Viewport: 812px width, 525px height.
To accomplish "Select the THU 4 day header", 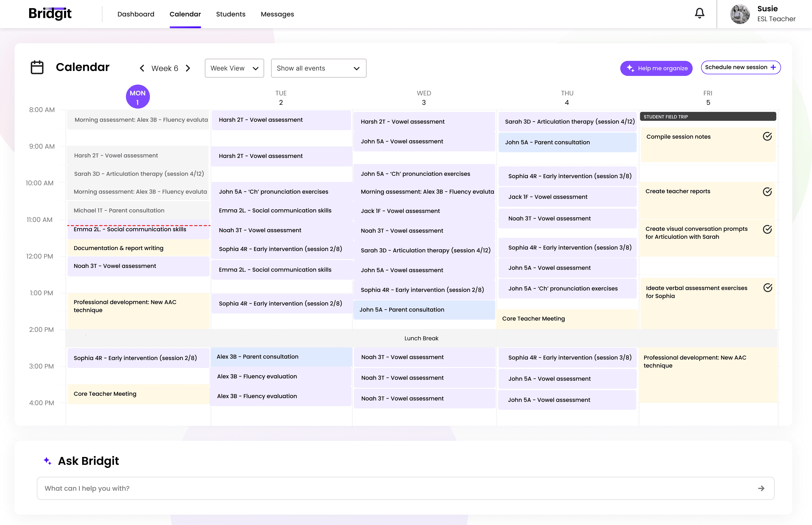I will pos(567,98).
